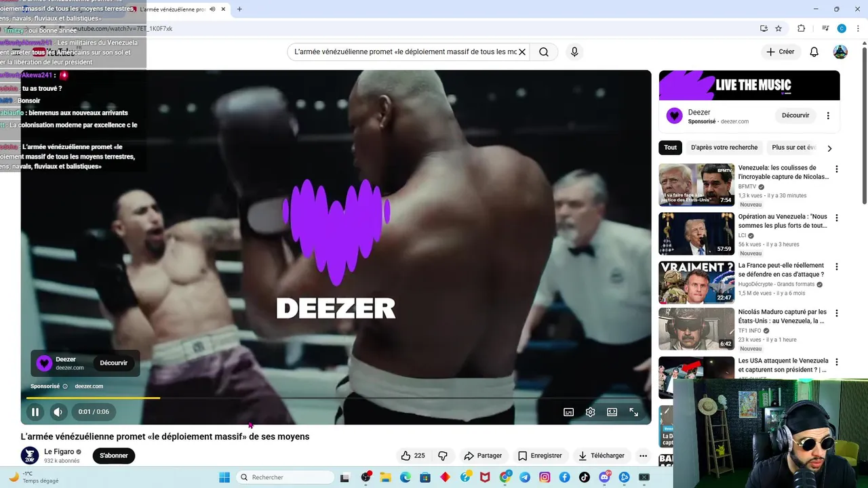Screen dimensions: 868x488
Task: Click the Sponsorisé info icon in the player
Action: pos(65,386)
